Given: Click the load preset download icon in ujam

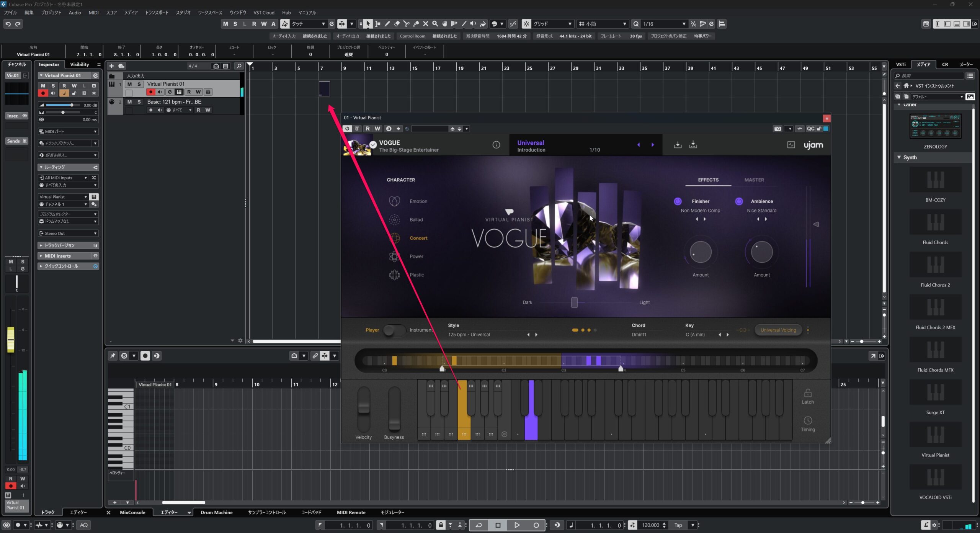Looking at the screenshot, I should (678, 145).
